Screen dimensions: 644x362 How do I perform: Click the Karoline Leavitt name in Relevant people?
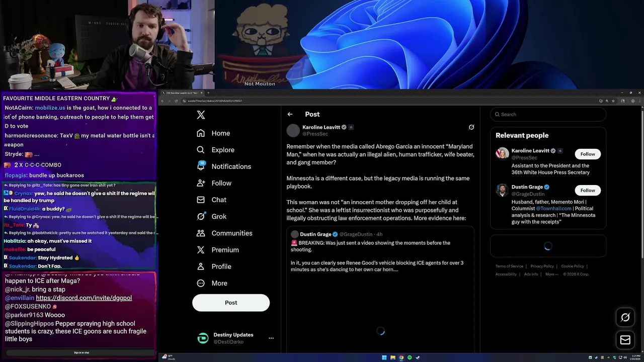click(530, 151)
